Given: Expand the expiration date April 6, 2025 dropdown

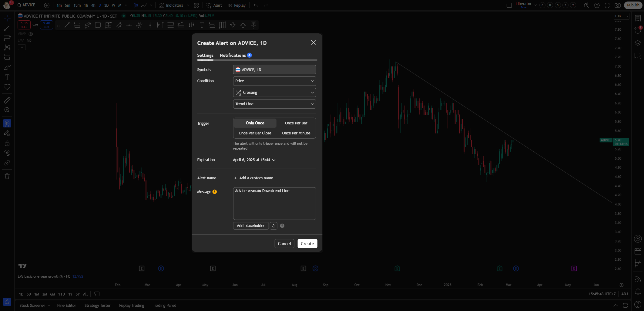Looking at the screenshot, I should 254,160.
